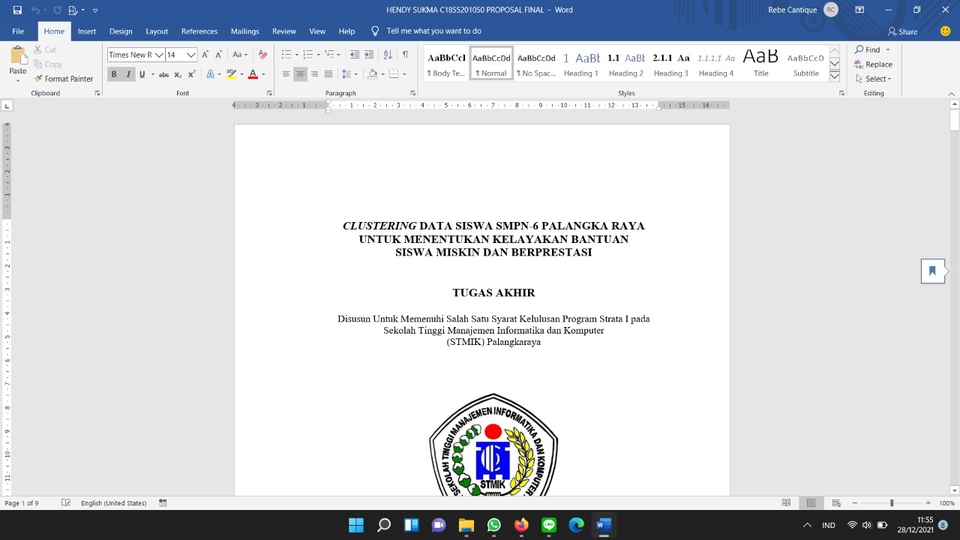Apply yellow text highlight color
The width and height of the screenshot is (960, 540).
pos(231,74)
